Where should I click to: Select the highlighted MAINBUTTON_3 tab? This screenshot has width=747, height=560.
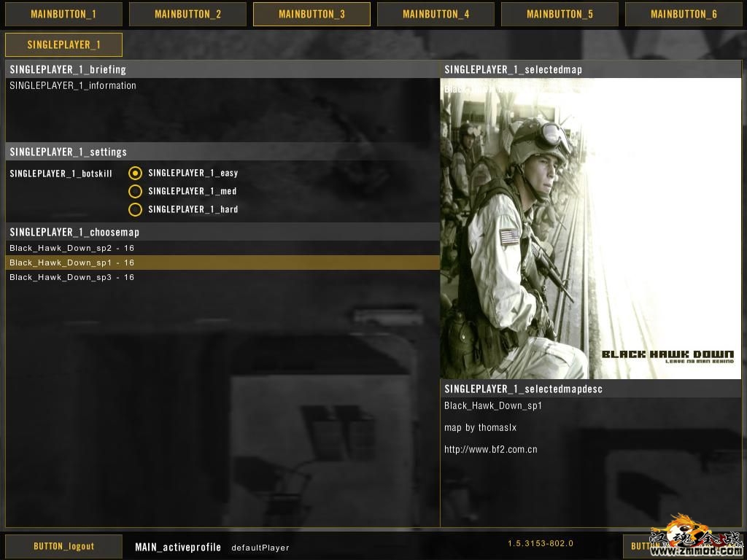pyautogui.click(x=311, y=15)
